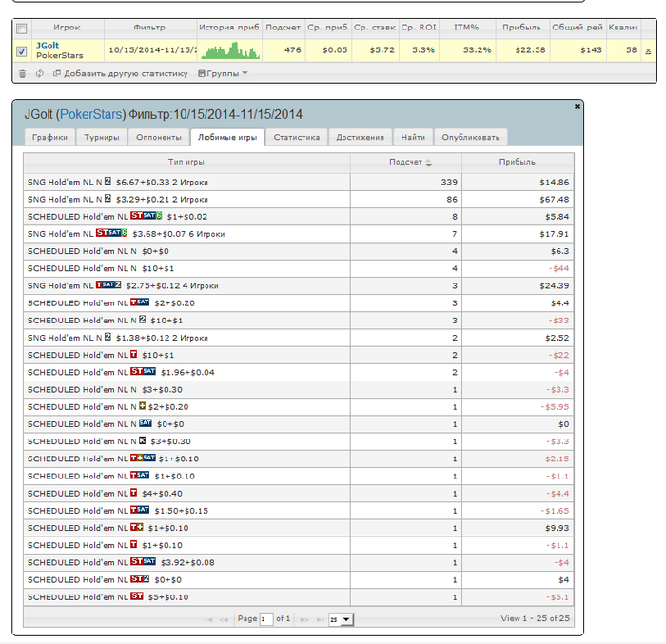The width and height of the screenshot is (666, 644).
Task: Click ST SAT icon in $3.92+$0.08 row
Action: [x=143, y=562]
